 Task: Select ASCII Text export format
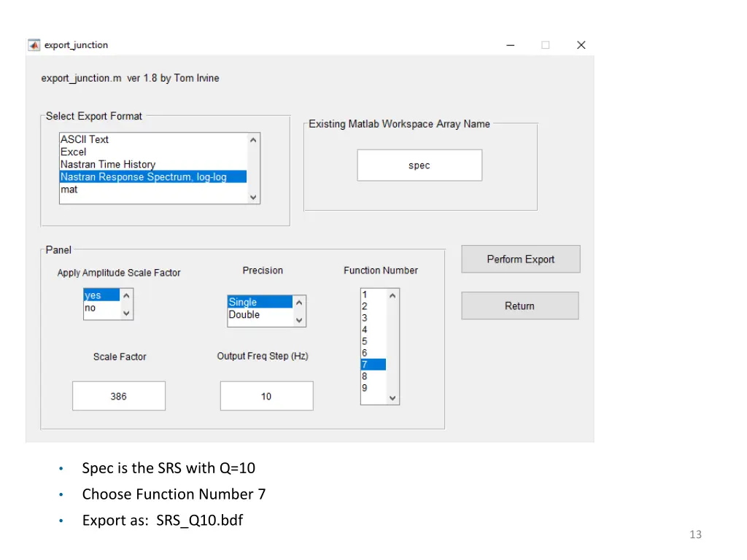point(153,139)
